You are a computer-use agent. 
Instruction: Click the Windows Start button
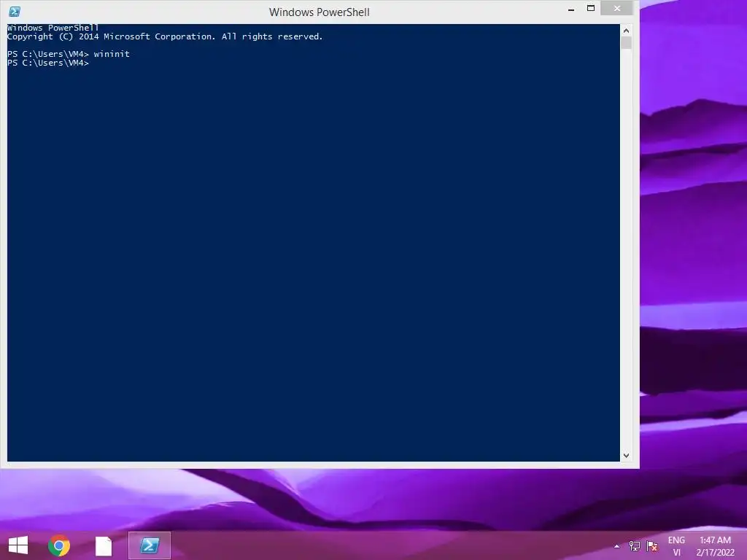(18, 545)
